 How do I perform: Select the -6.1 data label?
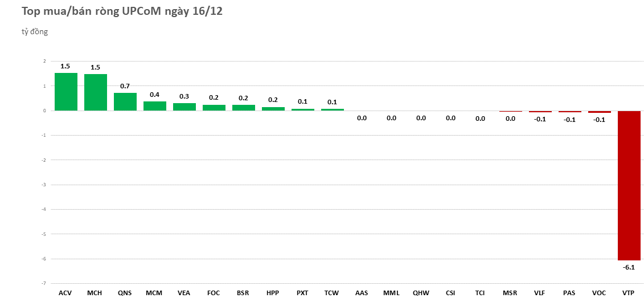629,267
